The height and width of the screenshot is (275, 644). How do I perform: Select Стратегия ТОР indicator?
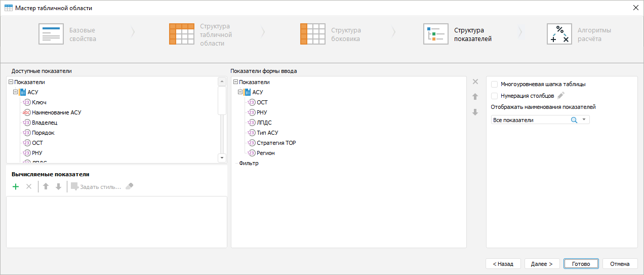[276, 143]
